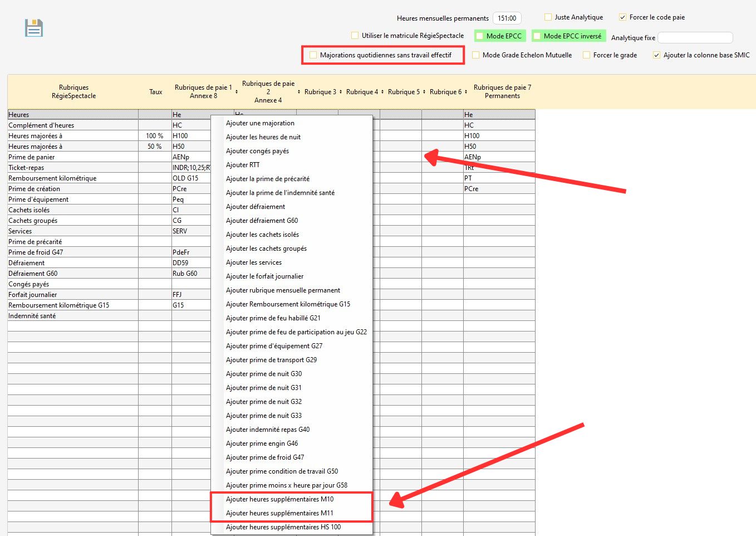Click the floppy disk save icon
The height and width of the screenshot is (536, 756).
click(34, 28)
